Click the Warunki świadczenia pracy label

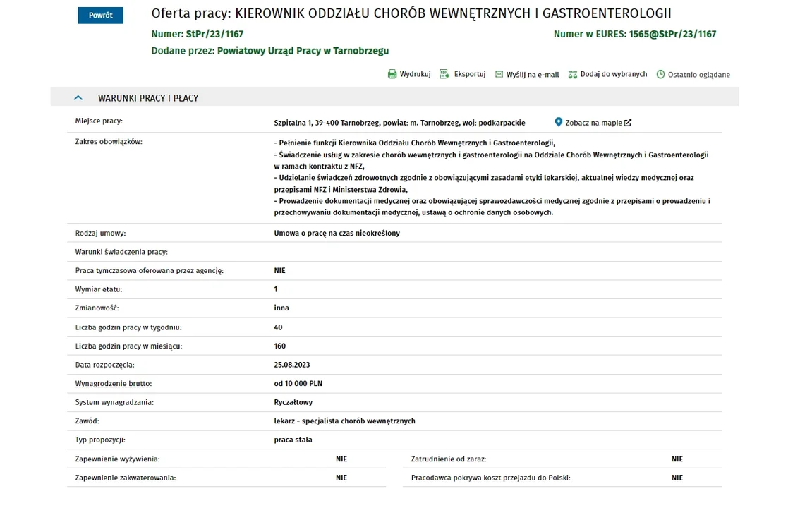click(121, 252)
